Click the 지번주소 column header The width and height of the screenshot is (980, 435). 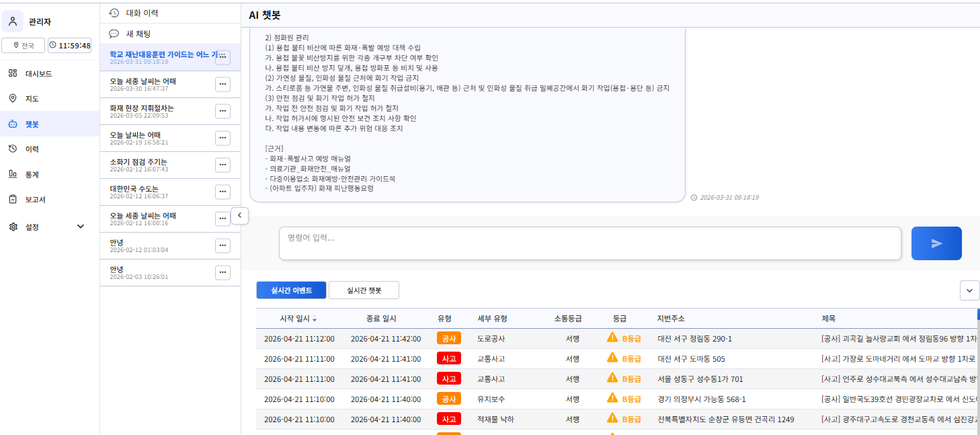671,319
